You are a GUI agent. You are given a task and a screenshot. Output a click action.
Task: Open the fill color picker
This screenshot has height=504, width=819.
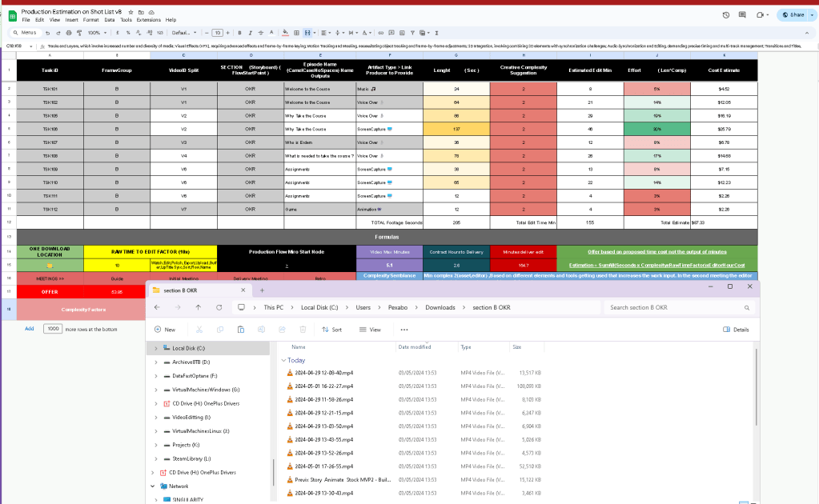click(x=285, y=33)
